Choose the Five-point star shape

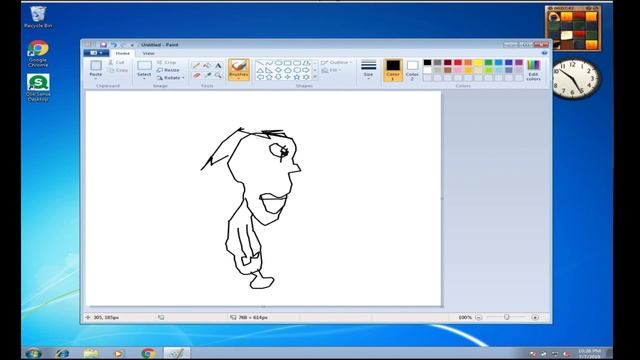pyautogui.click(x=297, y=77)
